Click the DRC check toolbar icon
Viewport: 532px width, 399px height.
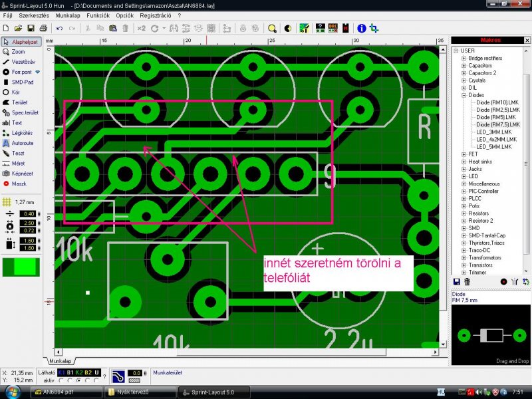pyautogui.click(x=333, y=29)
